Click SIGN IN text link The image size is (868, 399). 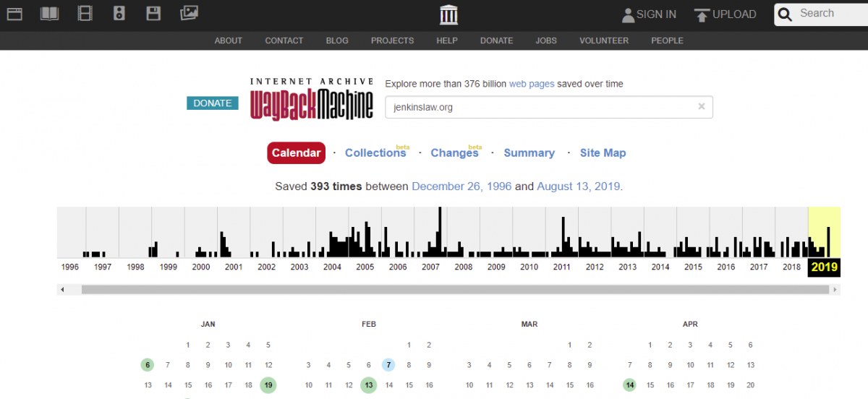657,14
